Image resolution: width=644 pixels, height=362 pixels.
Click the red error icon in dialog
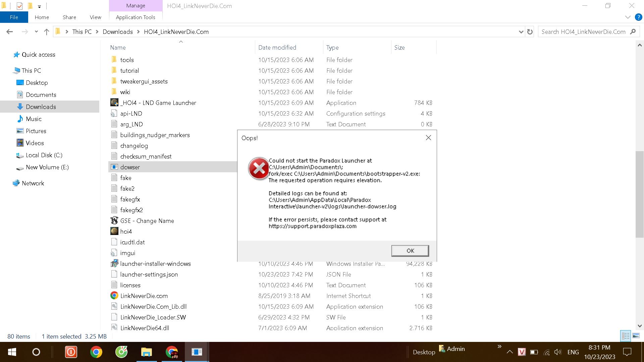coord(258,168)
